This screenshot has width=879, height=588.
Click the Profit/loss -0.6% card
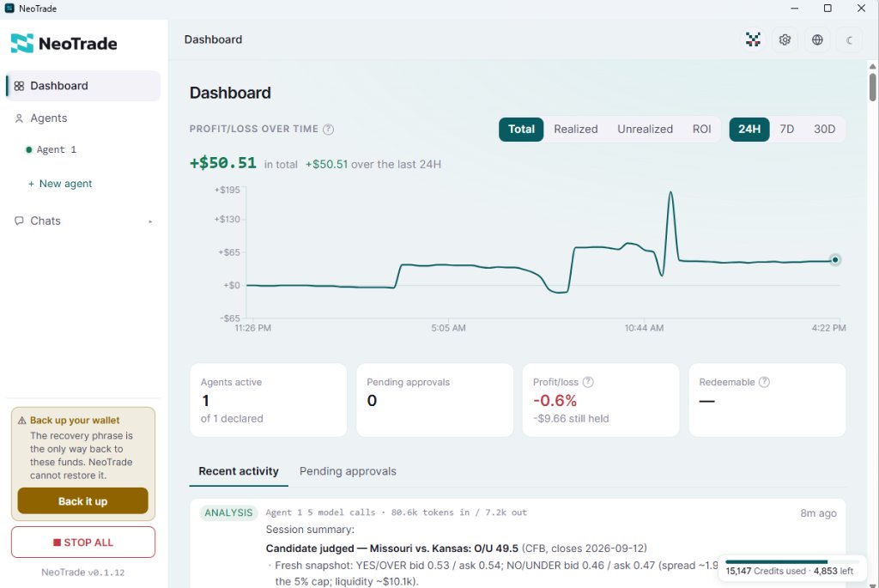pos(601,400)
